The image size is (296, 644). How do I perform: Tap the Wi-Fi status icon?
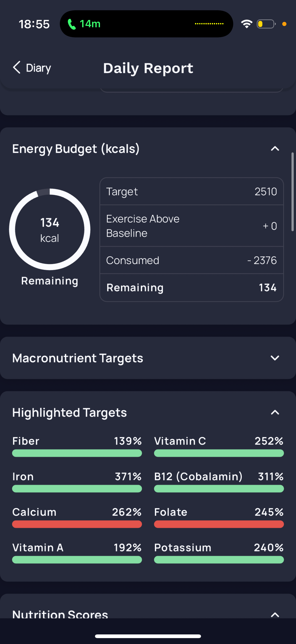[x=246, y=24]
